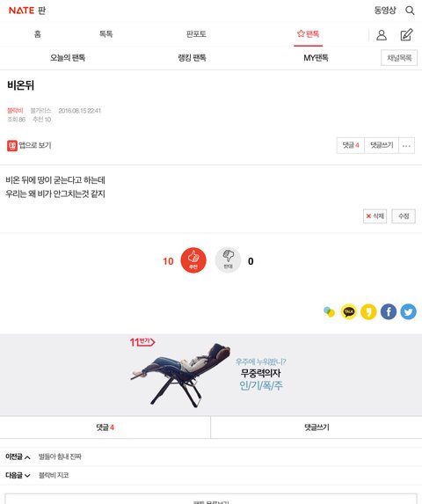
Task: Click 앱으로 보기 link
Action: coord(29,145)
